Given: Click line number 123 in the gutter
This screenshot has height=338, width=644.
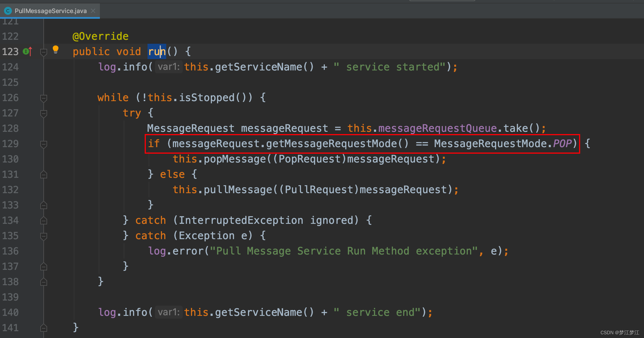Looking at the screenshot, I should 10,52.
